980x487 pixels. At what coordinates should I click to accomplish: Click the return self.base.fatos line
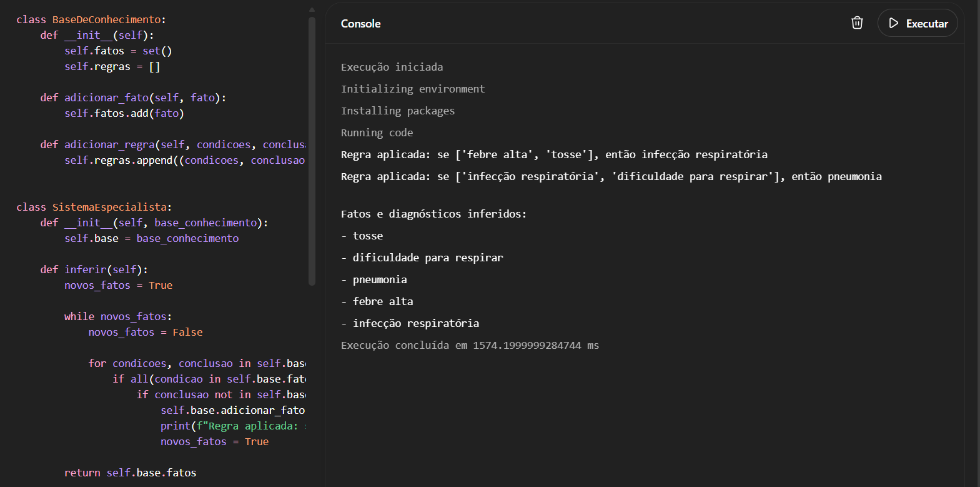tap(130, 473)
